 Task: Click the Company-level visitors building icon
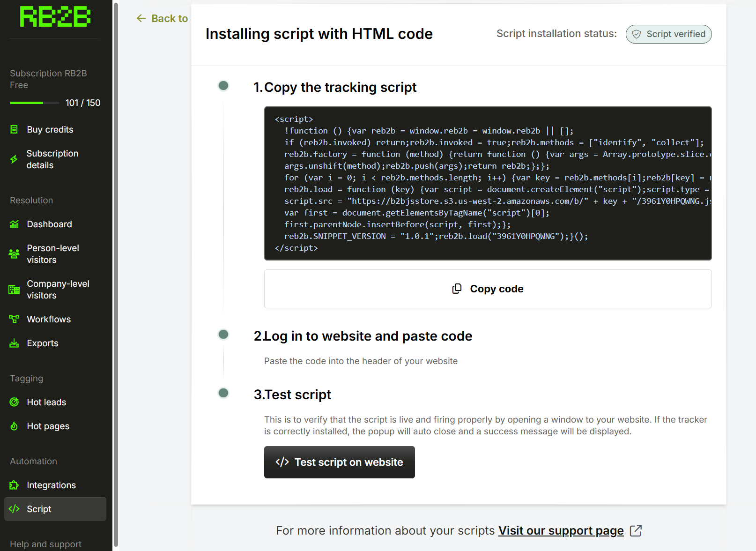pos(14,290)
